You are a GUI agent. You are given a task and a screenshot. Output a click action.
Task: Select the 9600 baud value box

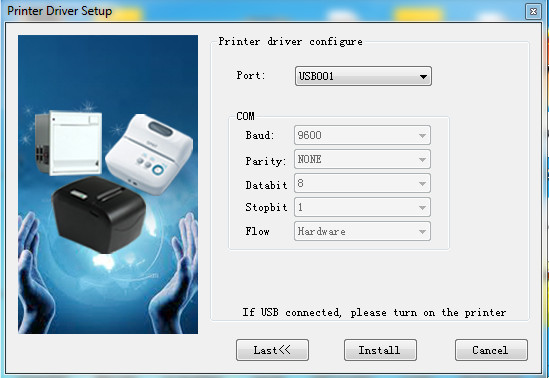[x=362, y=135]
